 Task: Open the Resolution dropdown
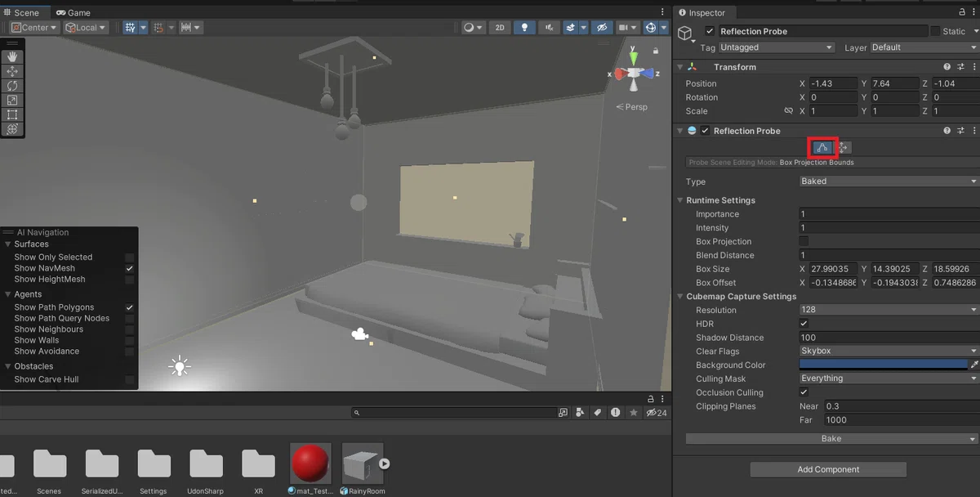889,310
